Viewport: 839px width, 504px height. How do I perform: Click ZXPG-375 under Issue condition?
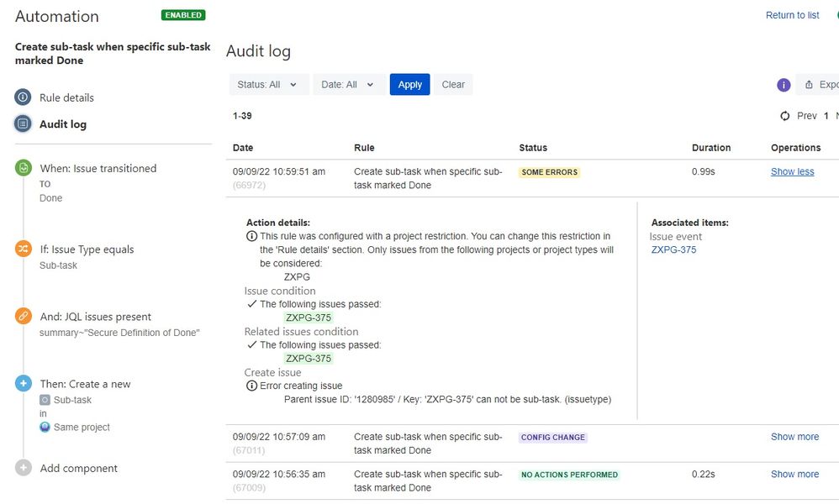[309, 318]
